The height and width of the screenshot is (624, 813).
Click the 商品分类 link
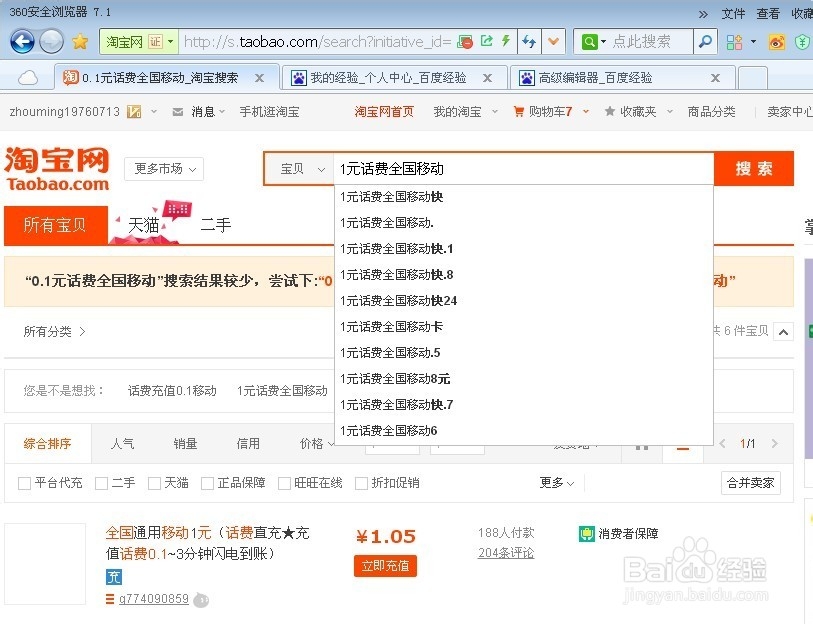point(711,112)
